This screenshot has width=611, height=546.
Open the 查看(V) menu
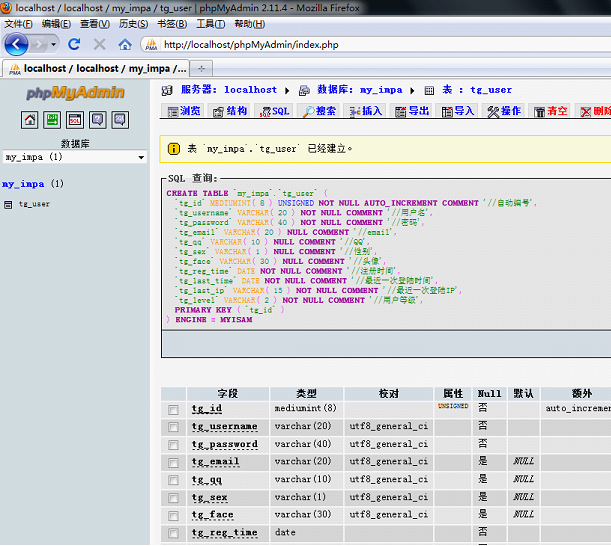[x=95, y=24]
